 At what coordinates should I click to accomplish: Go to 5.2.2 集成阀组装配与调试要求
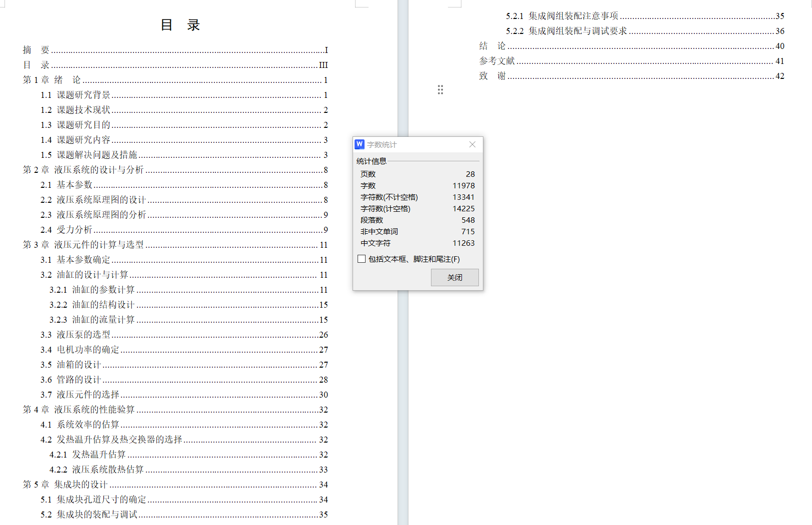tap(645, 31)
